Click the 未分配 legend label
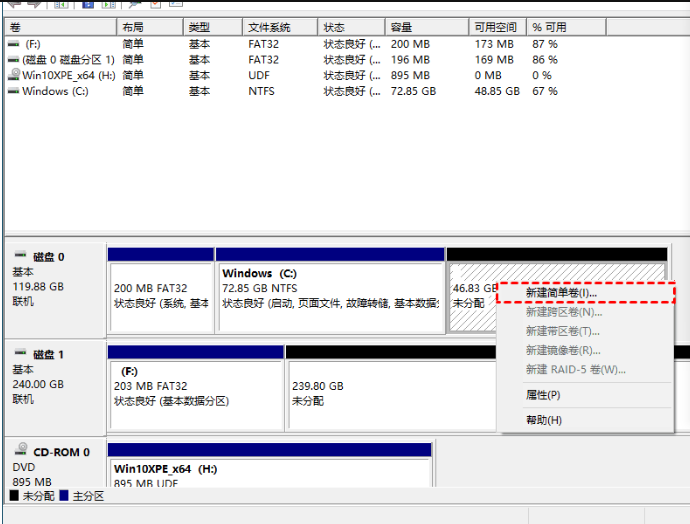This screenshot has width=690, height=524. [38, 496]
